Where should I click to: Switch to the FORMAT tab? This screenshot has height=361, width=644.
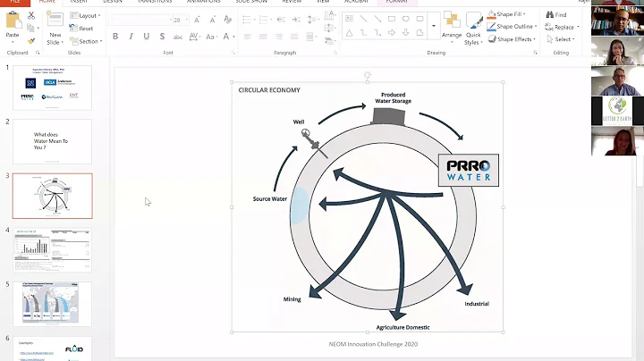(x=396, y=2)
